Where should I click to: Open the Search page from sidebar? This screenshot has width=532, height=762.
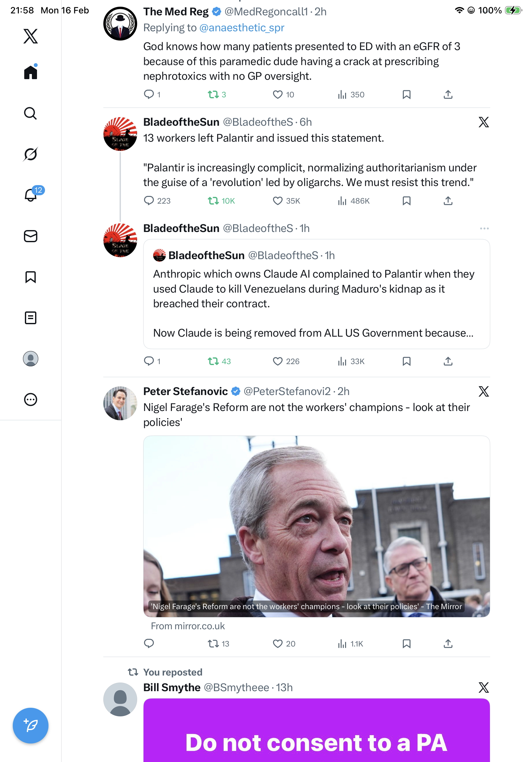click(x=31, y=114)
